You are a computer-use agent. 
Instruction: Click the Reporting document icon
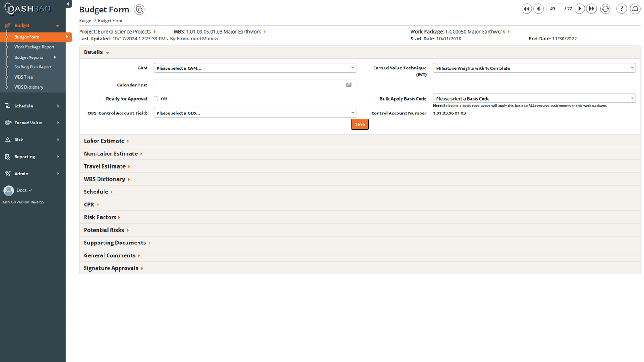[x=7, y=157]
